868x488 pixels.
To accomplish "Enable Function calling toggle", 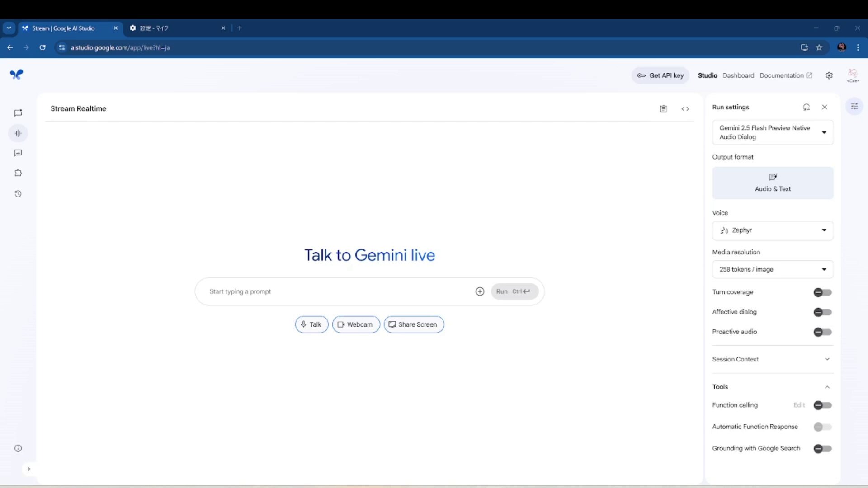I will click(822, 405).
